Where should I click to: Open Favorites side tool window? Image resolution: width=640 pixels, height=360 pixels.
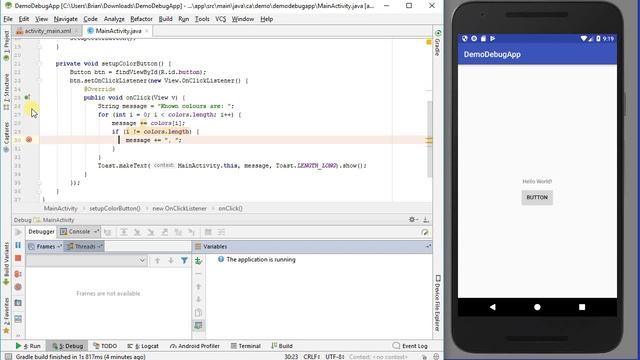click(x=6, y=316)
